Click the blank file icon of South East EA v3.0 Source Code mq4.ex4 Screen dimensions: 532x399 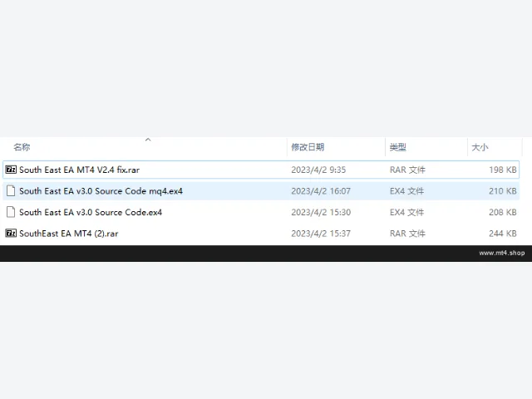(11, 191)
